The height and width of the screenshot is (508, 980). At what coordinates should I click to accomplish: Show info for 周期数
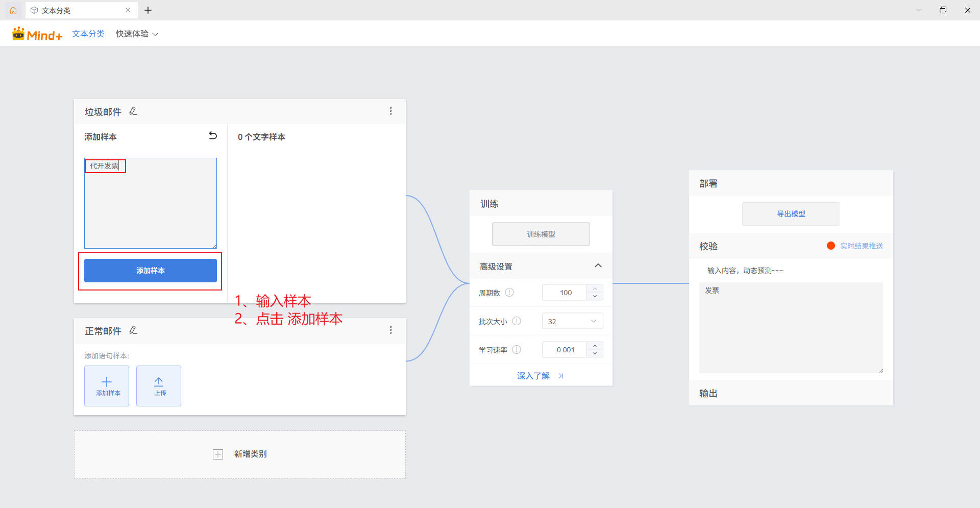tap(509, 293)
